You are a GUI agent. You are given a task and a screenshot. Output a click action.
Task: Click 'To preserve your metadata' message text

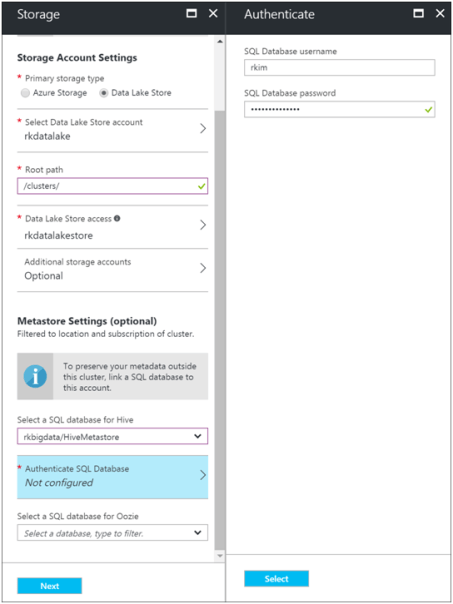(x=130, y=377)
